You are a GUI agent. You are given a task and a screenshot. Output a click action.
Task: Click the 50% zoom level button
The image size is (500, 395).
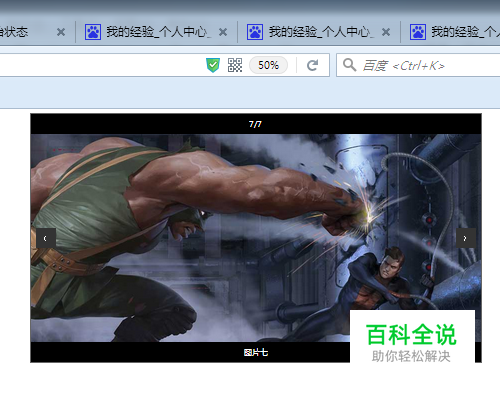(268, 65)
